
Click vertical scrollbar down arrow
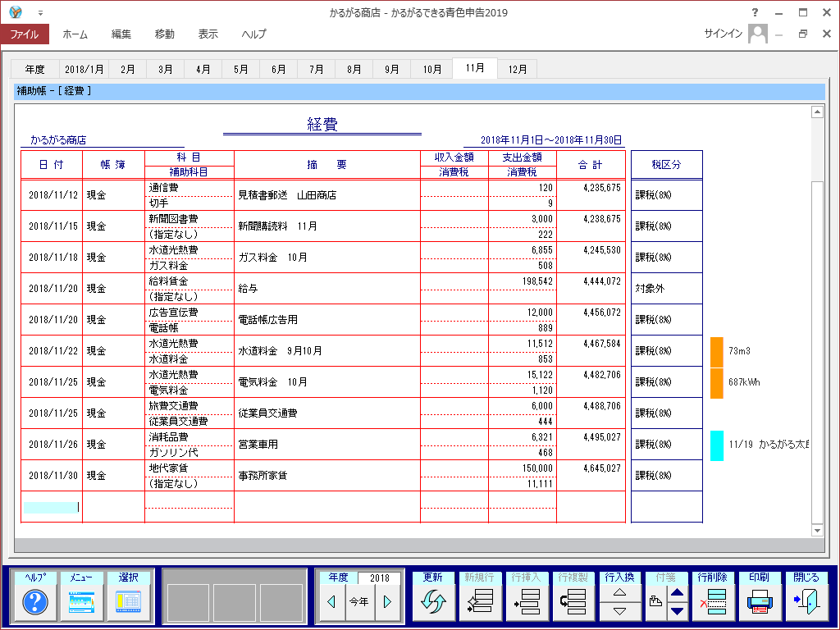[817, 531]
